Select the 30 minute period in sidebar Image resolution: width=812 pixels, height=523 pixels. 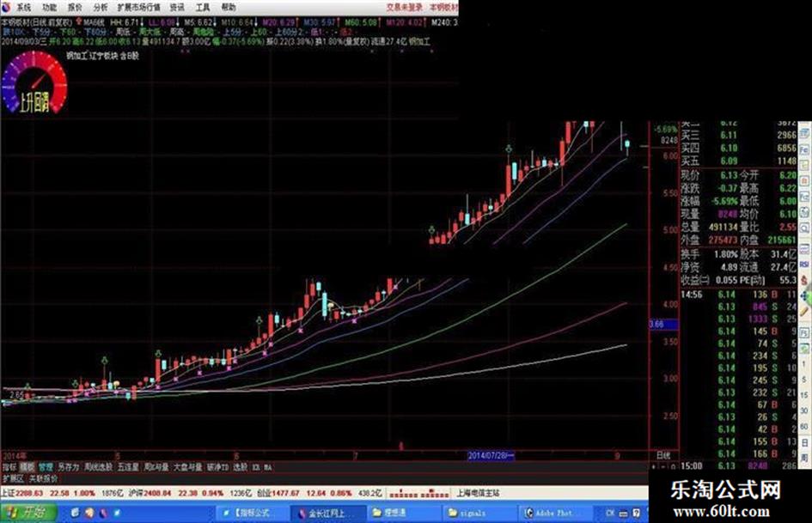tap(805, 410)
